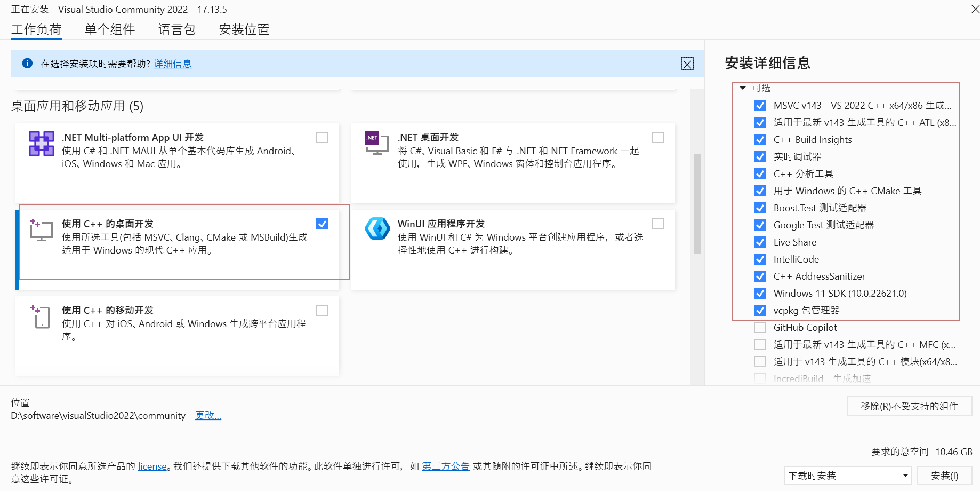Click the C++ desktop development workload icon
Viewport: 980px width, 491px height.
(41, 230)
